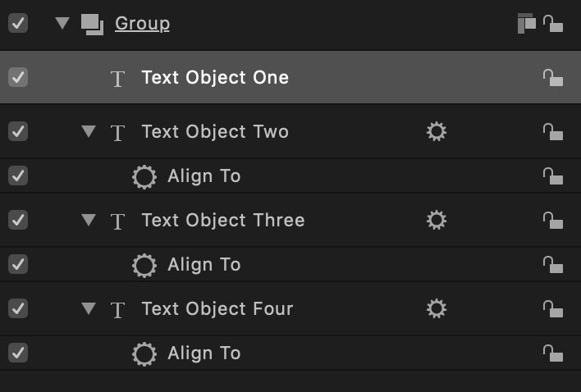The width and height of the screenshot is (581, 392).
Task: Click behavior gear badge on Text Object Two
Action: (x=437, y=131)
